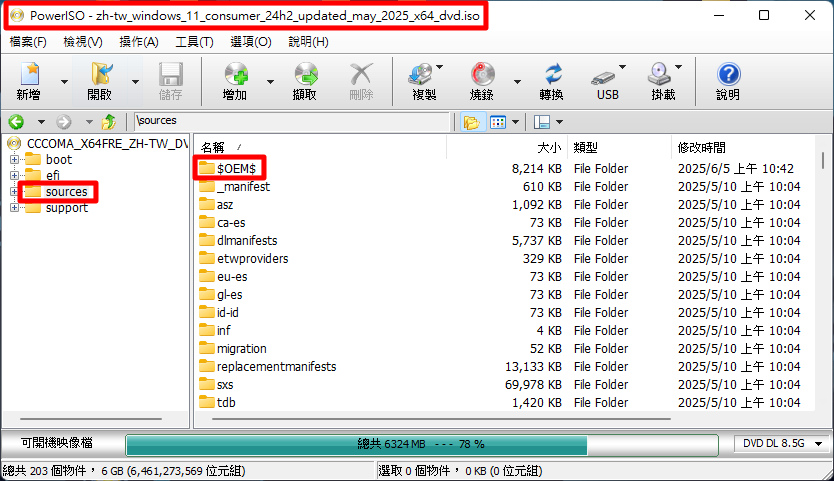834x481 pixels.
Task: Open the panel layout dropdown arrow
Action: (x=560, y=122)
